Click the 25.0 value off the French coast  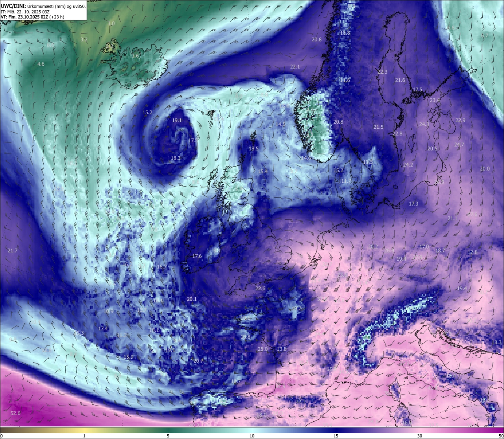pyautogui.click(x=263, y=349)
